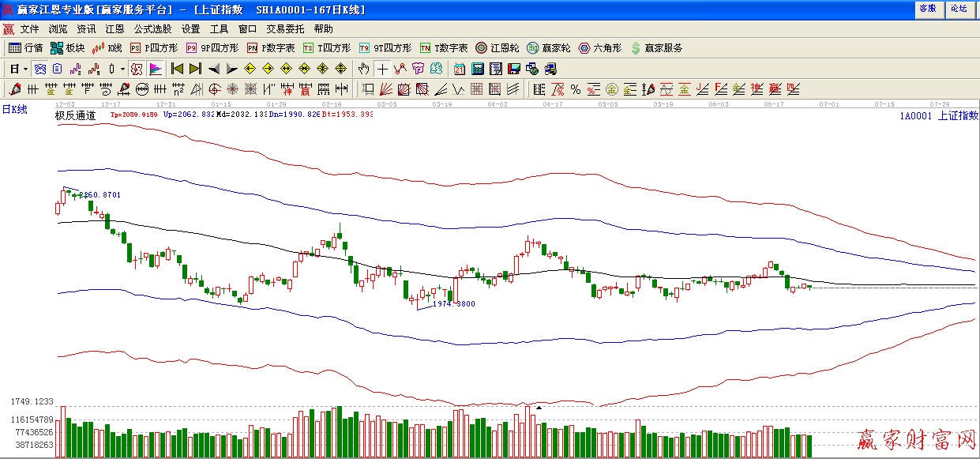Open the calculator tool icon
980x459 pixels.
coord(478,69)
